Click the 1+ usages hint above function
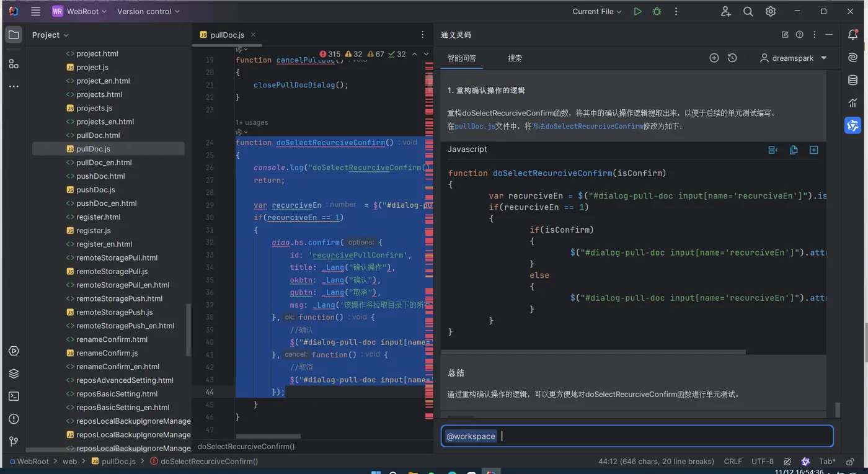Image resolution: width=868 pixels, height=474 pixels. [252, 122]
